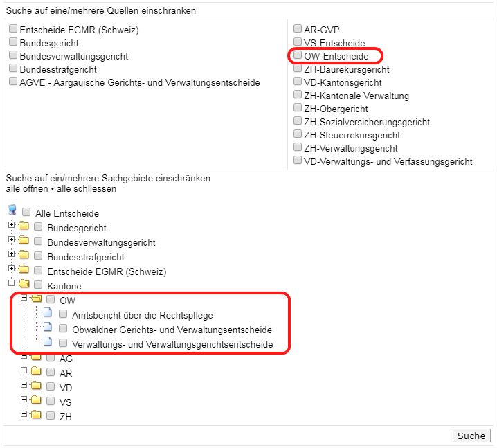The image size is (497, 448).
Task: Click the Suche button
Action: point(471,436)
